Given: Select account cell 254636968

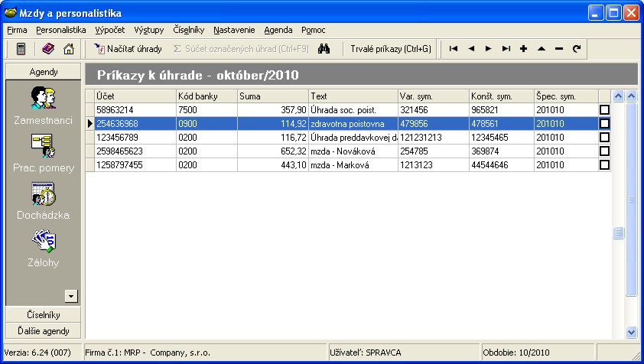Looking at the screenshot, I should tap(135, 124).
